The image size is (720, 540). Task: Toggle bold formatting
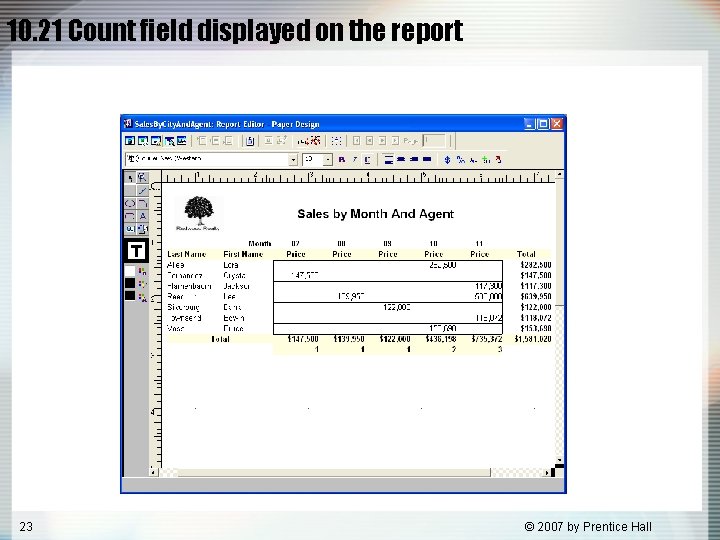342,160
